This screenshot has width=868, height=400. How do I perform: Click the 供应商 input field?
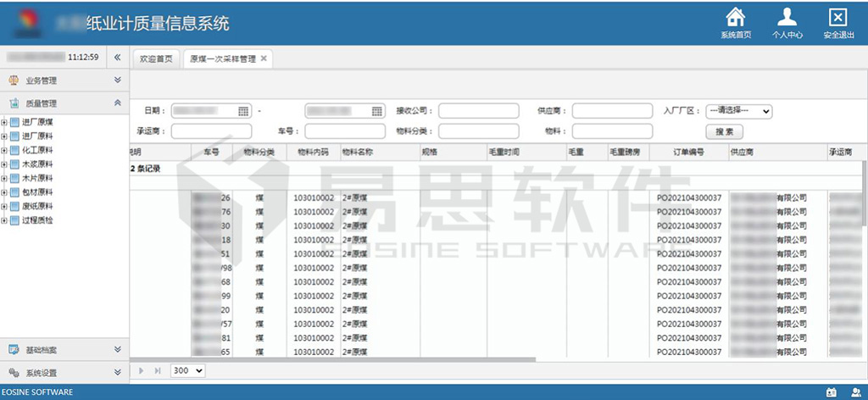click(612, 111)
